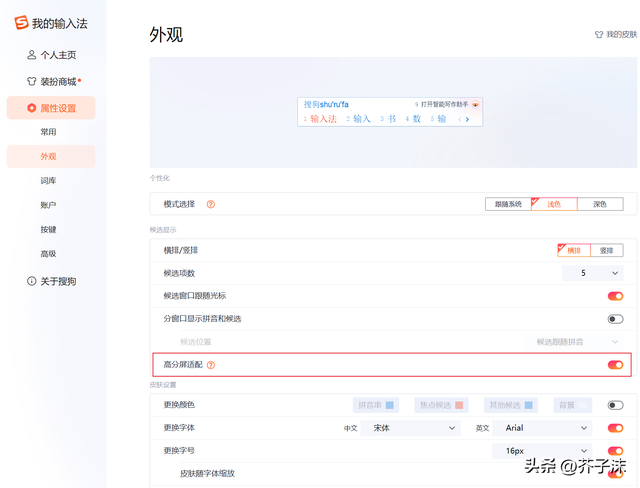The width and height of the screenshot is (640, 488).
Task: Click the smart writing assistant icon in preview
Action: 475,104
